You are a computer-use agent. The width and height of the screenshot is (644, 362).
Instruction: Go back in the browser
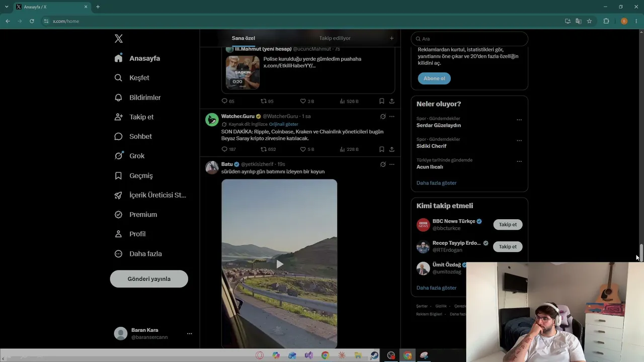pos(8,21)
